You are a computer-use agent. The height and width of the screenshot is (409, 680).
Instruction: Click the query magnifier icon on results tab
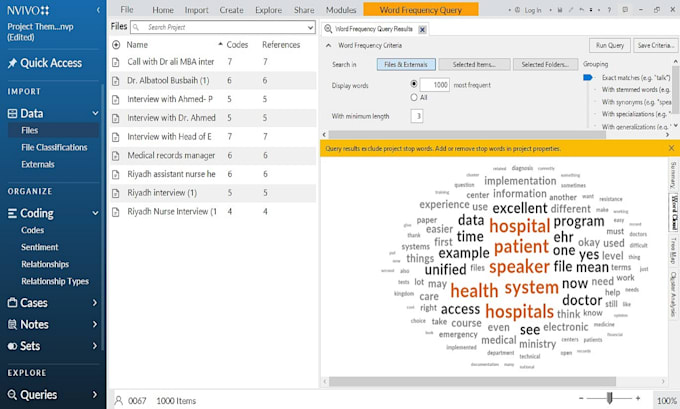pos(328,29)
